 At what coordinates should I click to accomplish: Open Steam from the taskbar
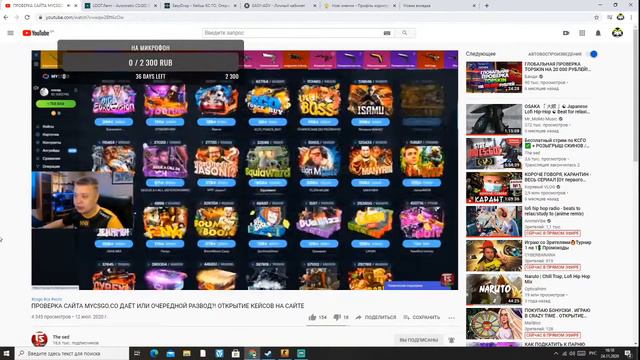point(268,353)
